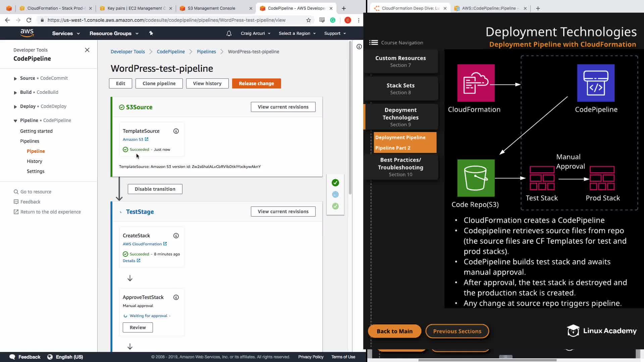The width and height of the screenshot is (644, 362).
Task: Expand the Build CodeBuild section
Action: pyautogui.click(x=15, y=93)
